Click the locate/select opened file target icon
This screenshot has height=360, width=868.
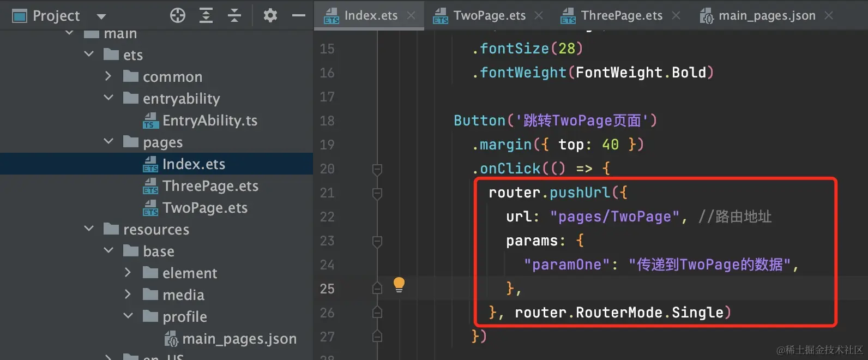[178, 15]
